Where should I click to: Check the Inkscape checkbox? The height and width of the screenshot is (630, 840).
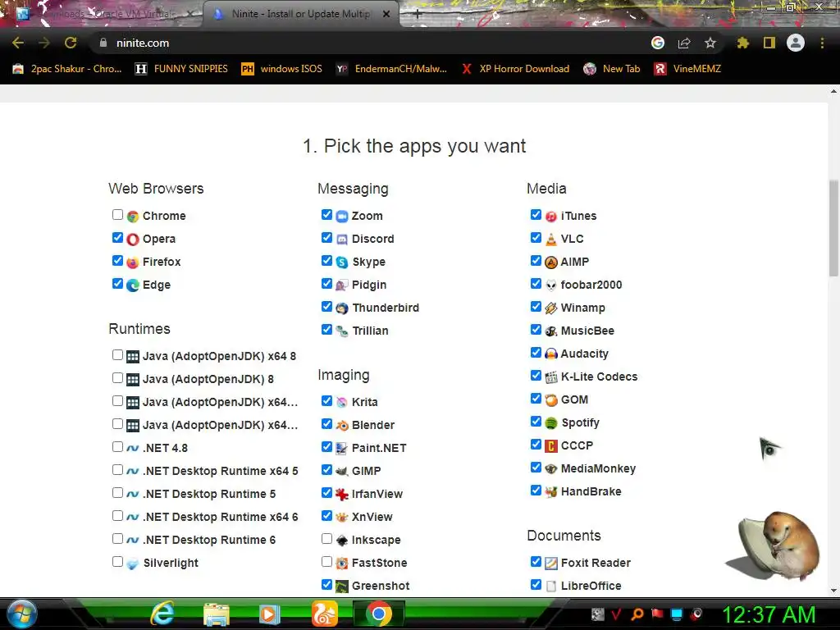[x=326, y=538]
